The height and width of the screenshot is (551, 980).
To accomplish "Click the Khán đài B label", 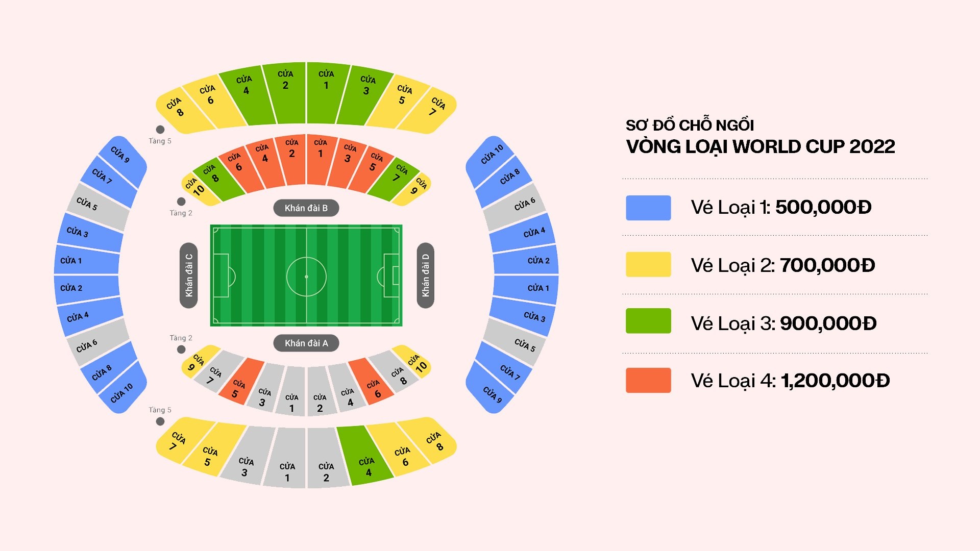I will (306, 208).
